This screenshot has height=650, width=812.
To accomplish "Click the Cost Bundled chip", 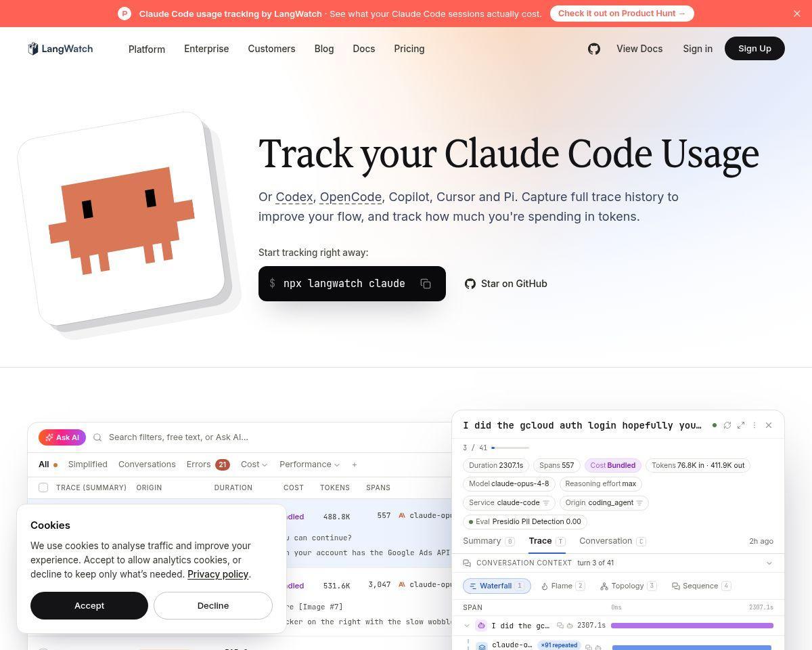I will pyautogui.click(x=613, y=465).
